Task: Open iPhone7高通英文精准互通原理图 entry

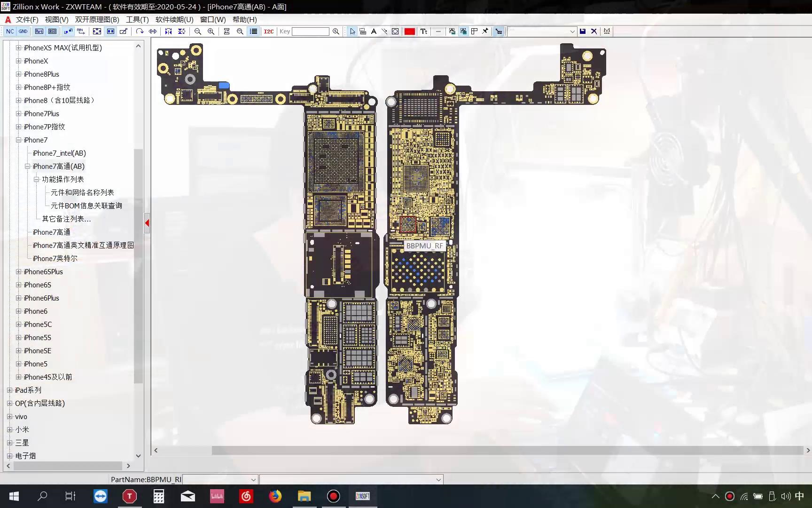Action: (x=83, y=245)
